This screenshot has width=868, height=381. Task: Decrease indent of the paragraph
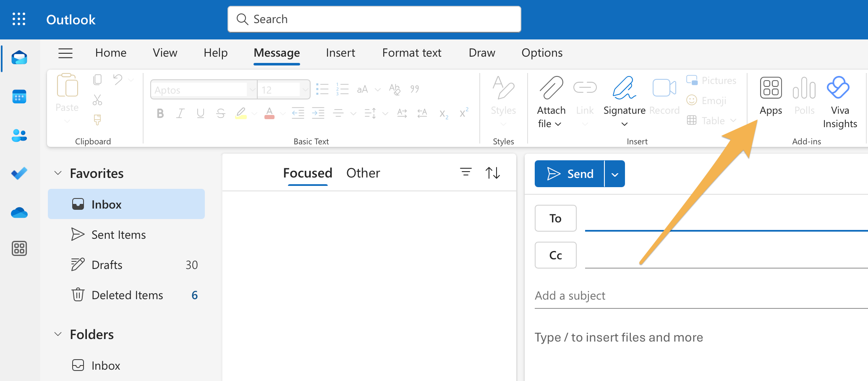tap(298, 113)
